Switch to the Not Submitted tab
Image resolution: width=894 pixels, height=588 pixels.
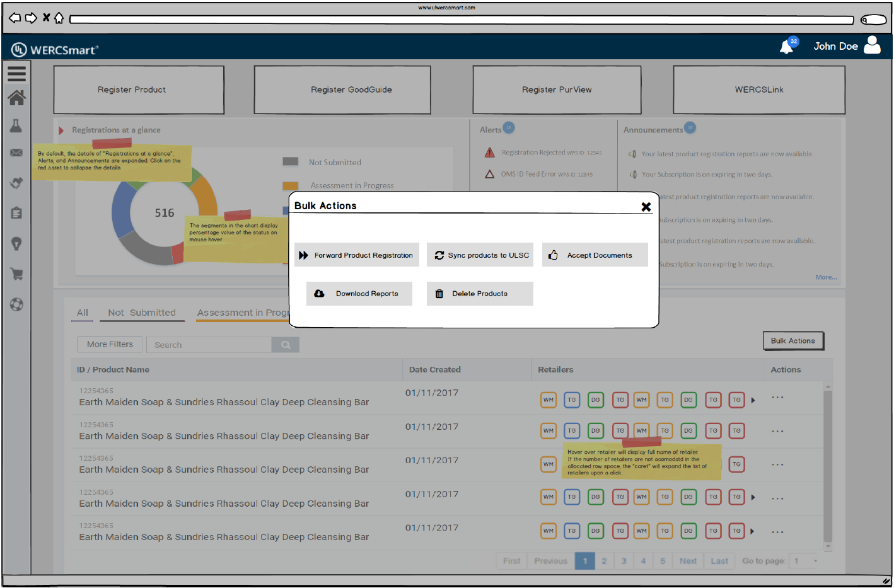142,313
